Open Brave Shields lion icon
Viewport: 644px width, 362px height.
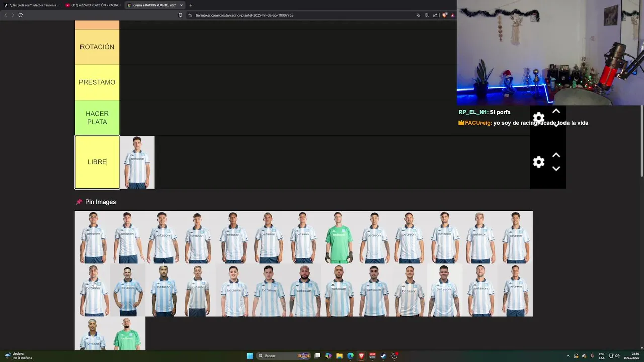point(444,15)
